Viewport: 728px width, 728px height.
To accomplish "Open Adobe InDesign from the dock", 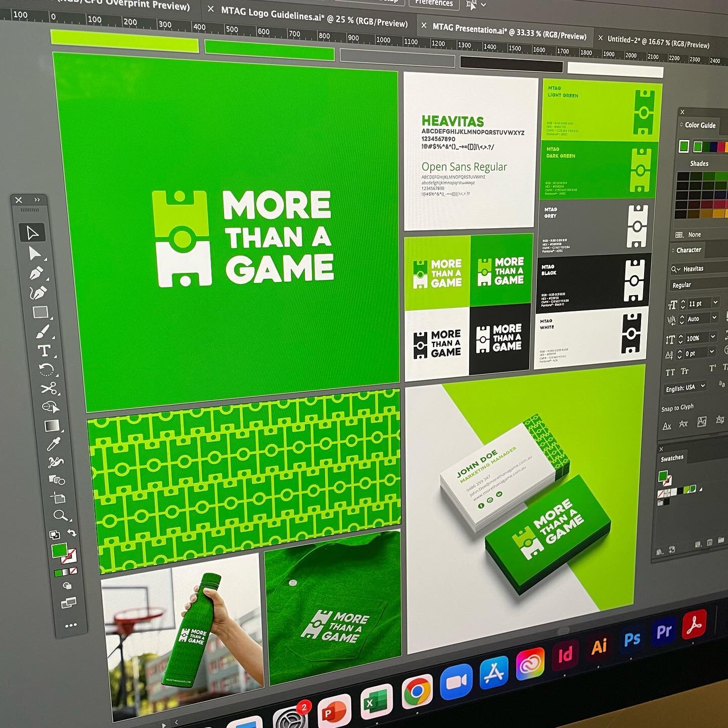I will pyautogui.click(x=565, y=655).
